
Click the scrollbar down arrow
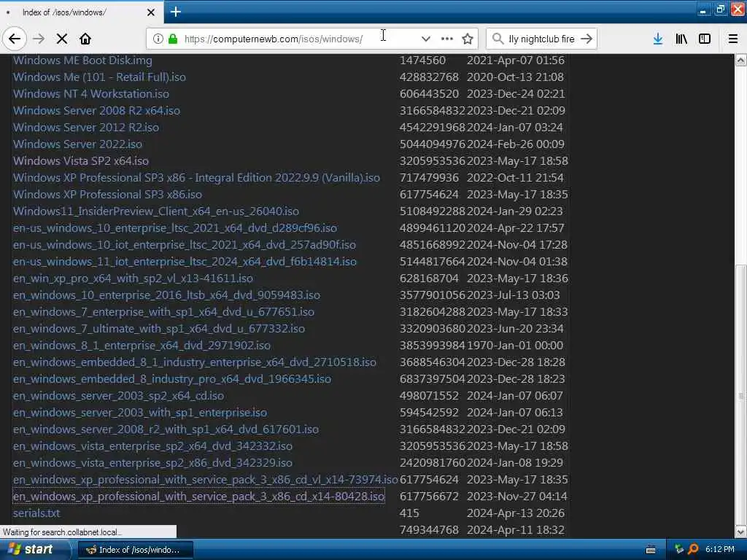click(740, 531)
